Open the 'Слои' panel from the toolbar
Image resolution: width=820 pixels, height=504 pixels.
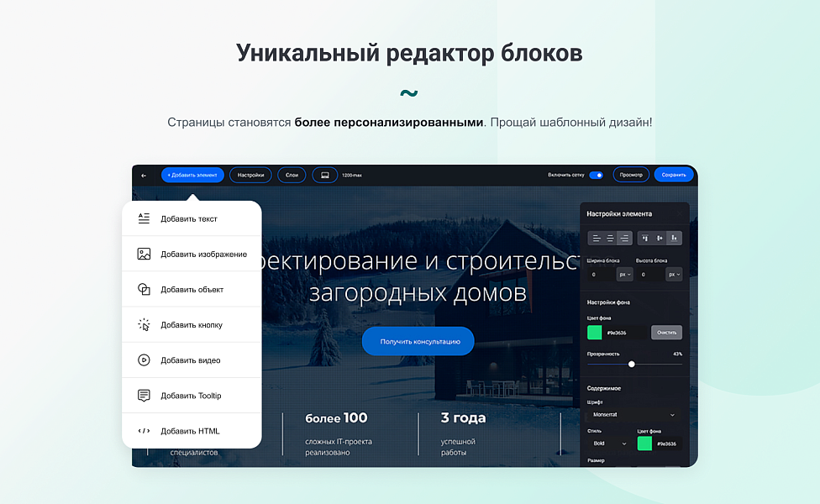292,175
